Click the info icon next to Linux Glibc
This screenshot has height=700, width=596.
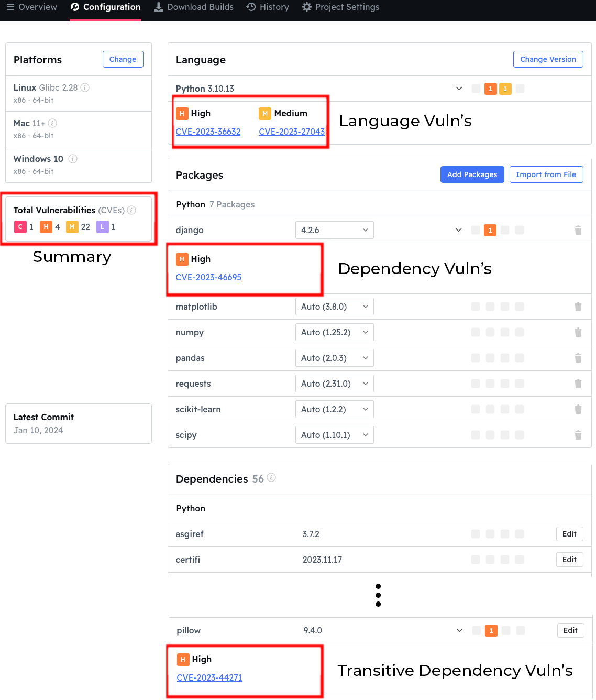(84, 87)
